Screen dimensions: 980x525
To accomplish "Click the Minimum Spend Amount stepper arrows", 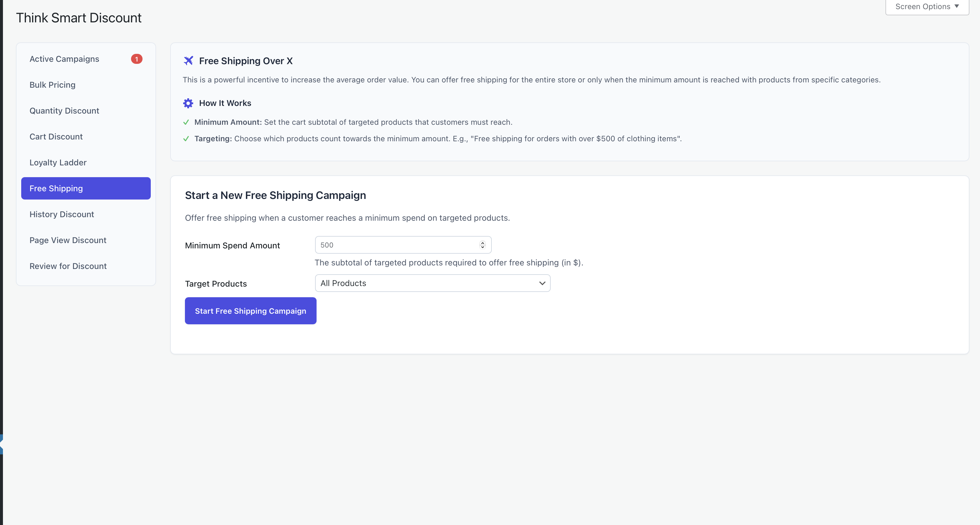I will [482, 245].
